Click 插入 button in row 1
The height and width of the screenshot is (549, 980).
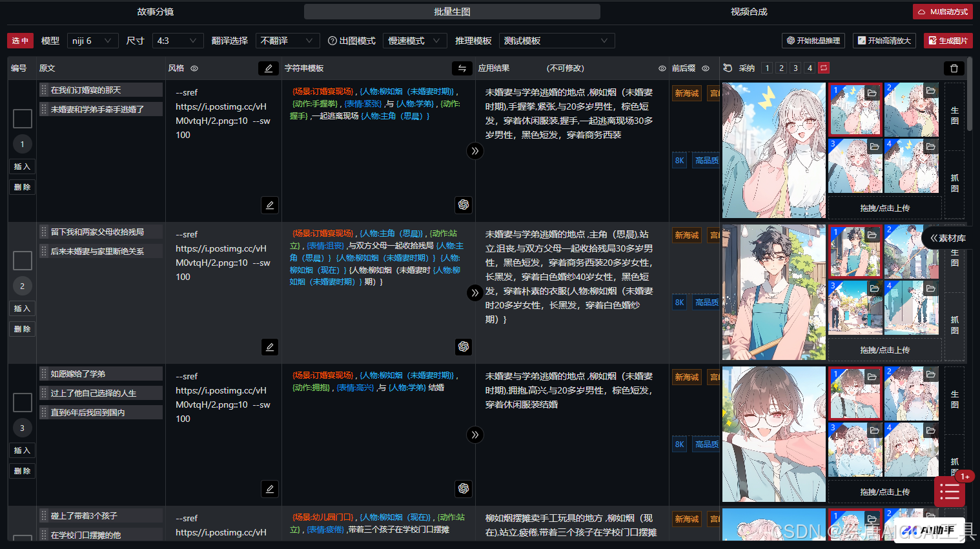coord(22,166)
